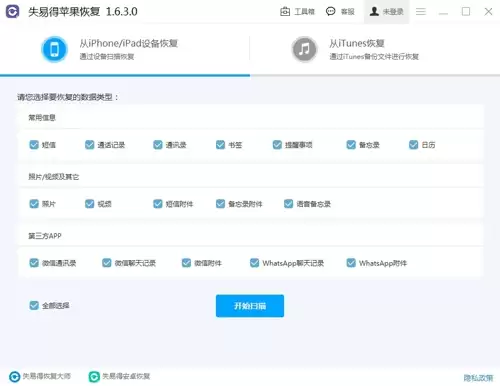The image size is (500, 386).
Task: Uncheck the 书签 checkbox
Action: point(220,145)
